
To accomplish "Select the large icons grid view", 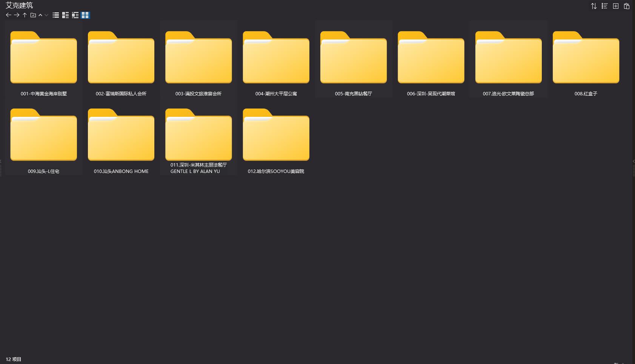I will tap(85, 15).
